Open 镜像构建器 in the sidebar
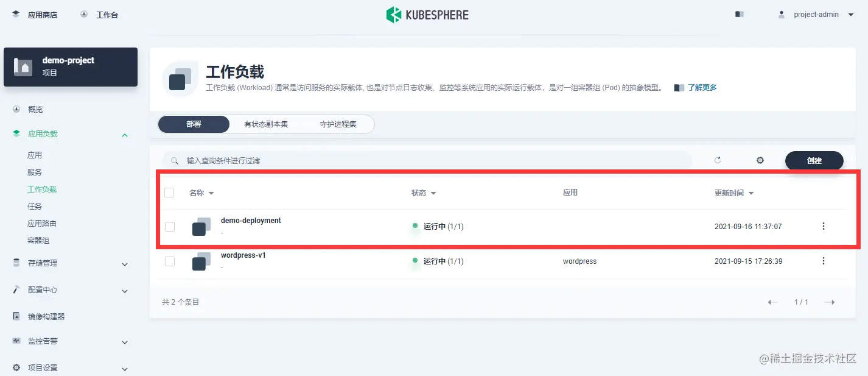 click(x=46, y=317)
